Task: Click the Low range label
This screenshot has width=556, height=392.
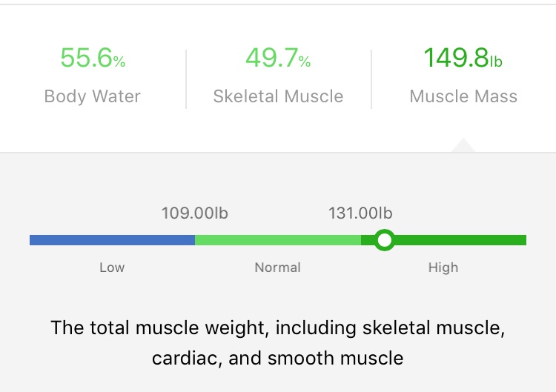Action: 112,268
